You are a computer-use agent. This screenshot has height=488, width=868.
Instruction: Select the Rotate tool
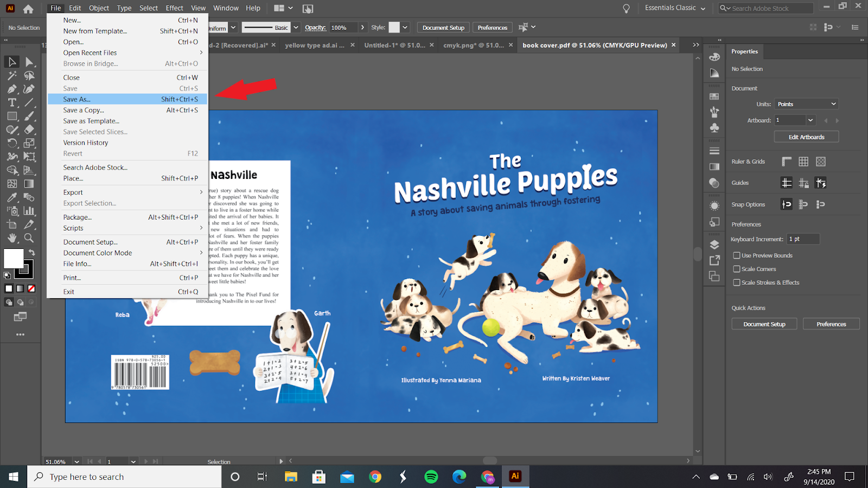pos(12,143)
